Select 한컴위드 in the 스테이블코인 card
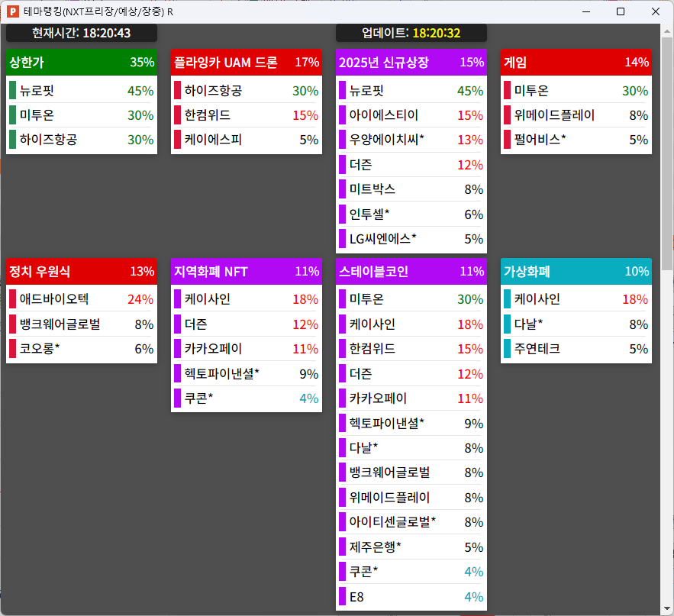The height and width of the screenshot is (616, 674). click(411, 349)
